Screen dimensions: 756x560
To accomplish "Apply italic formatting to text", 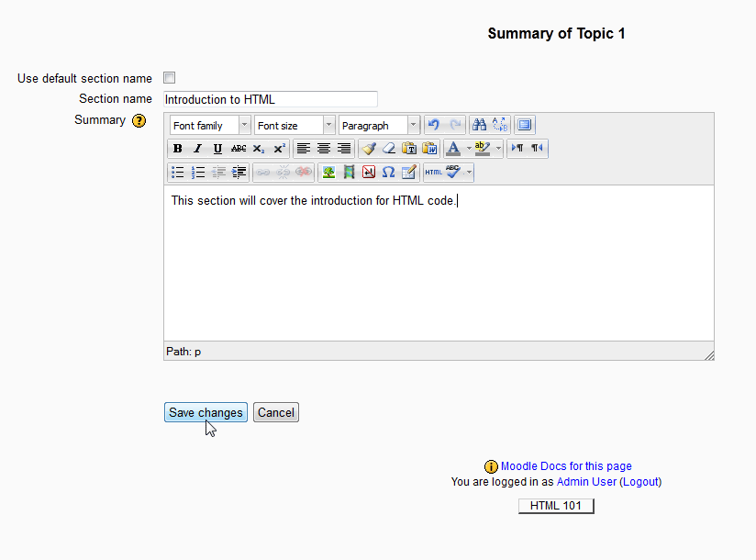I will 197,149.
